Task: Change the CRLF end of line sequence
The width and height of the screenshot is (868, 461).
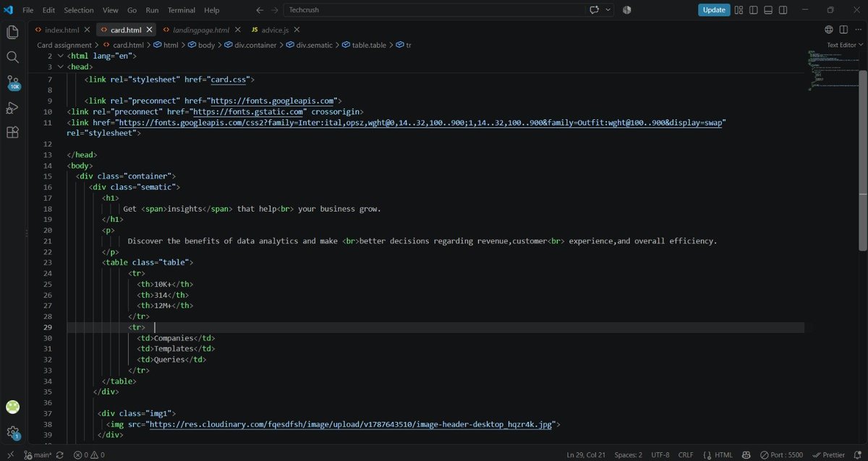Action: 686,455
